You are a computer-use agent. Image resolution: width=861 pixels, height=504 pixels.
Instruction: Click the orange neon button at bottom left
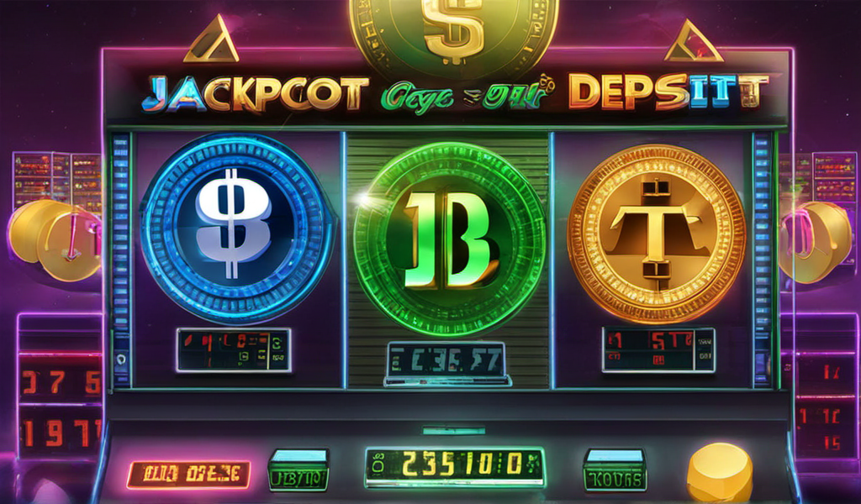coord(188,475)
